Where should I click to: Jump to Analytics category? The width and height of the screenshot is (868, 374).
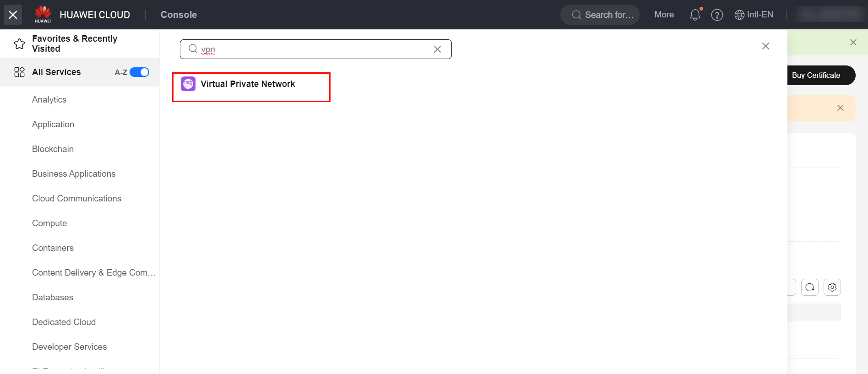(49, 99)
